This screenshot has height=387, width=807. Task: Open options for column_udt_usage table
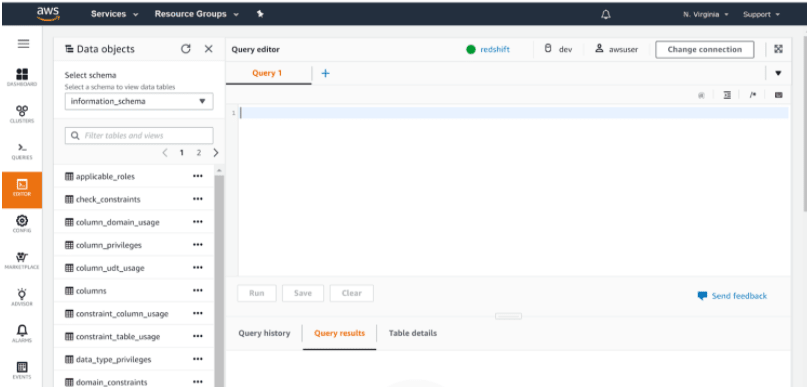198,268
